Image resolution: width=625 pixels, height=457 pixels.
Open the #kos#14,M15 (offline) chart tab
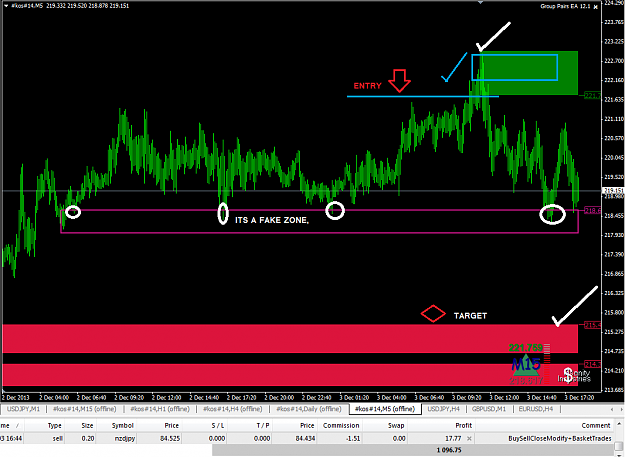point(84,409)
